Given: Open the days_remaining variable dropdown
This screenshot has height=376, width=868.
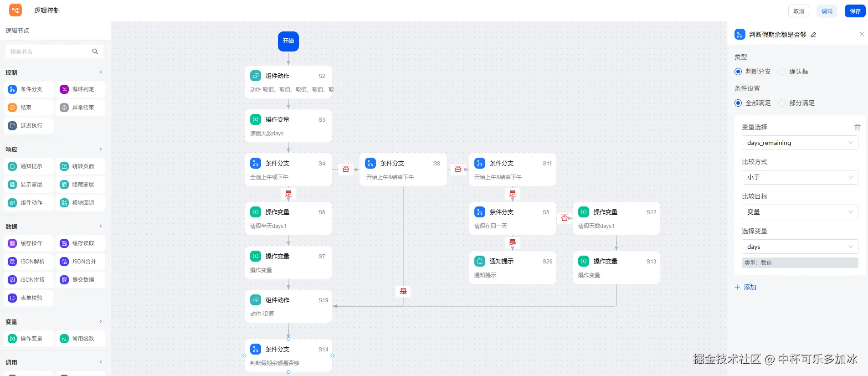Looking at the screenshot, I should point(800,143).
